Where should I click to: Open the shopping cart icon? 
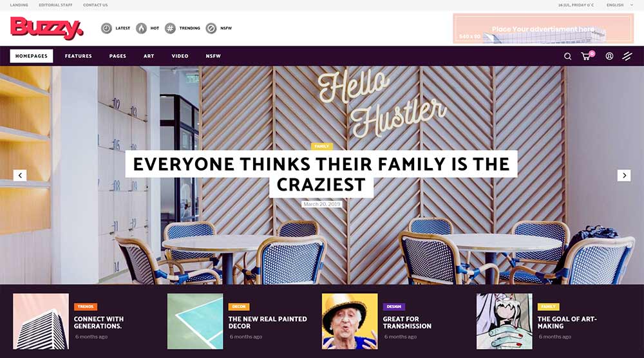(x=587, y=56)
